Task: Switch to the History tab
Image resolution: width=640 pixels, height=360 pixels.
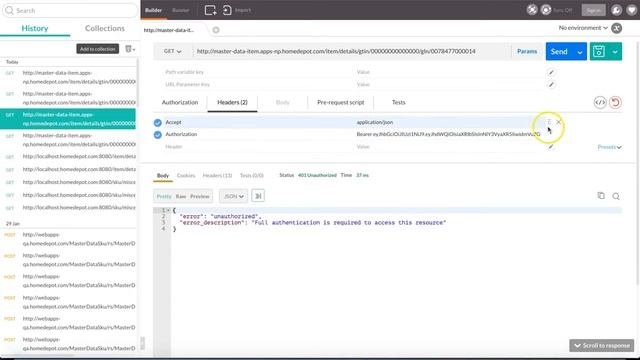Action: [x=35, y=28]
